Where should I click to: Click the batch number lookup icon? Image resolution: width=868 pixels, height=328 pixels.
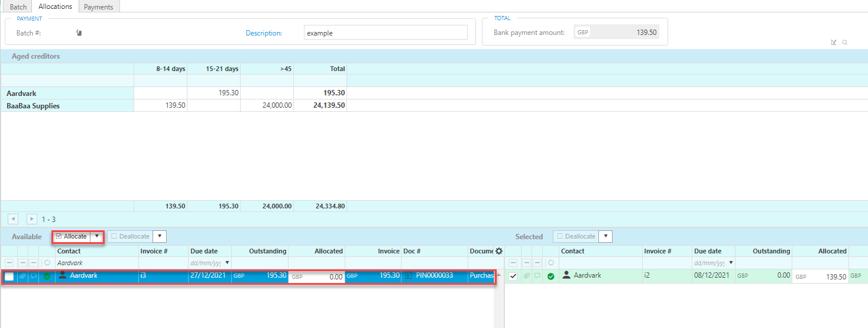click(x=79, y=33)
